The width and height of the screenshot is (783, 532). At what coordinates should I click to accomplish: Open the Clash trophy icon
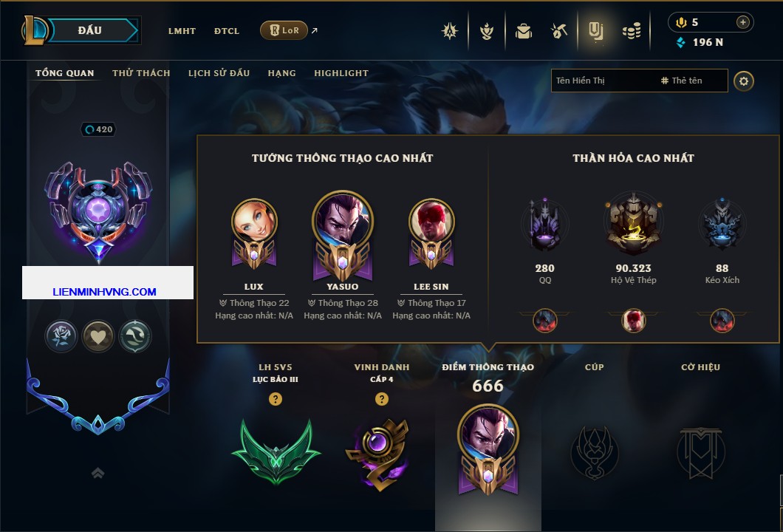coord(486,32)
